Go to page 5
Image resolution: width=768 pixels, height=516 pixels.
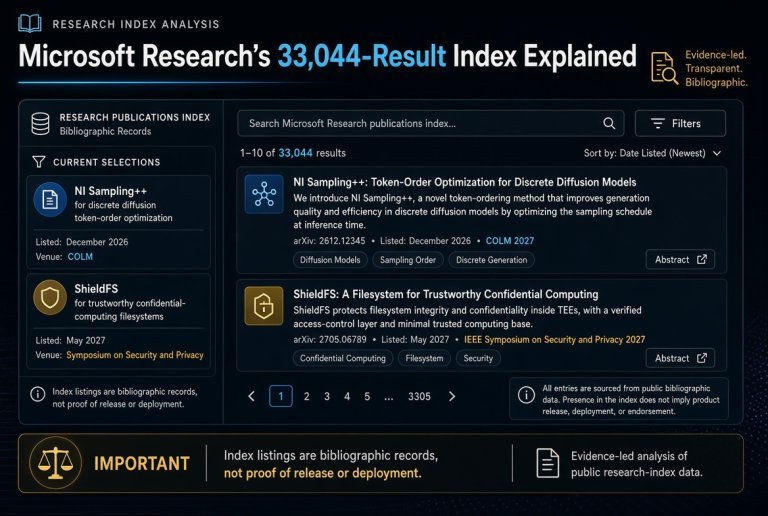tap(367, 397)
